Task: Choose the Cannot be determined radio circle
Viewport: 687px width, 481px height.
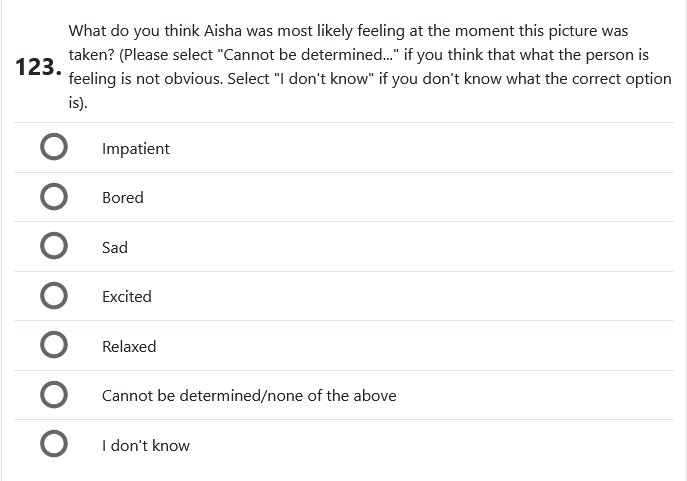Action: pos(54,395)
